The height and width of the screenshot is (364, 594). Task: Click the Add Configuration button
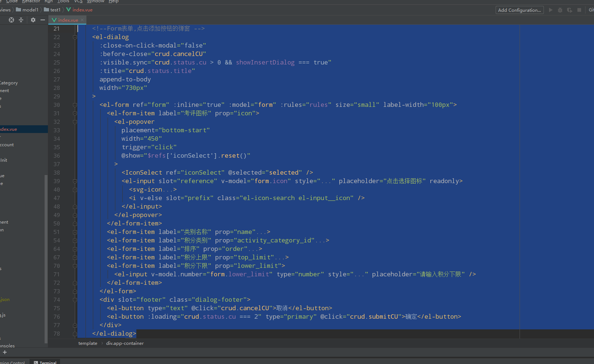tap(520, 10)
